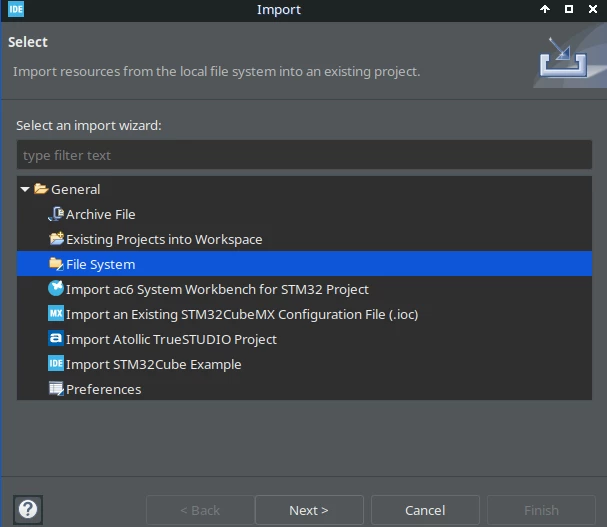Choose Import Atollic TrueSTUDIO Project
Viewport: 607px width, 527px height.
(x=171, y=340)
